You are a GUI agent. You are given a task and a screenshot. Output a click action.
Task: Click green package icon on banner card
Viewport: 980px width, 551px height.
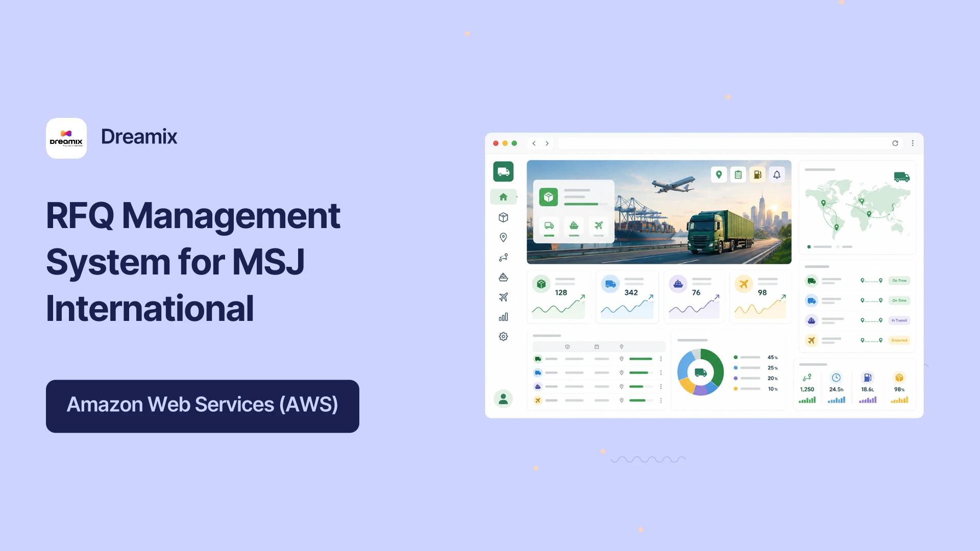pos(549,197)
